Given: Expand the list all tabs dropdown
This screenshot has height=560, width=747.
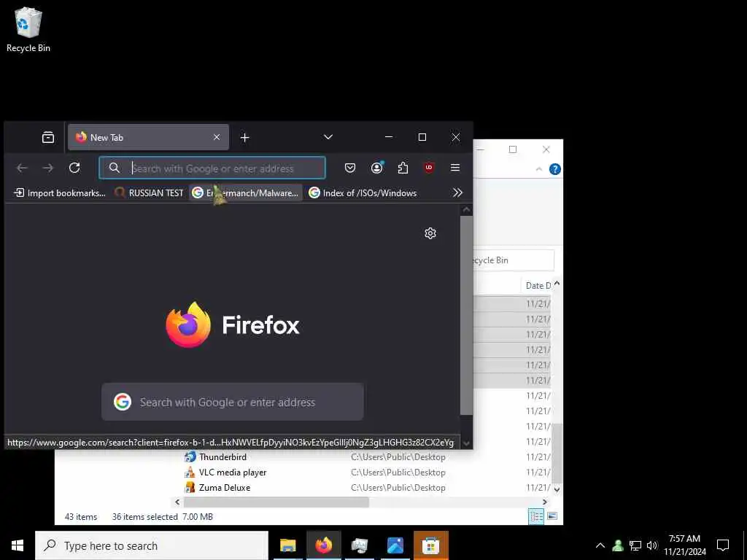Looking at the screenshot, I should [328, 137].
